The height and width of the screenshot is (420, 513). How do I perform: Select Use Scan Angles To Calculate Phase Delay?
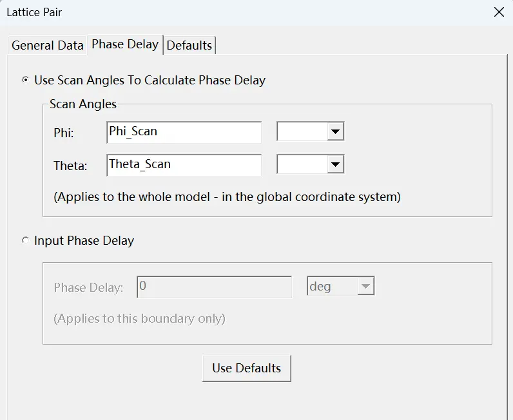(x=25, y=79)
